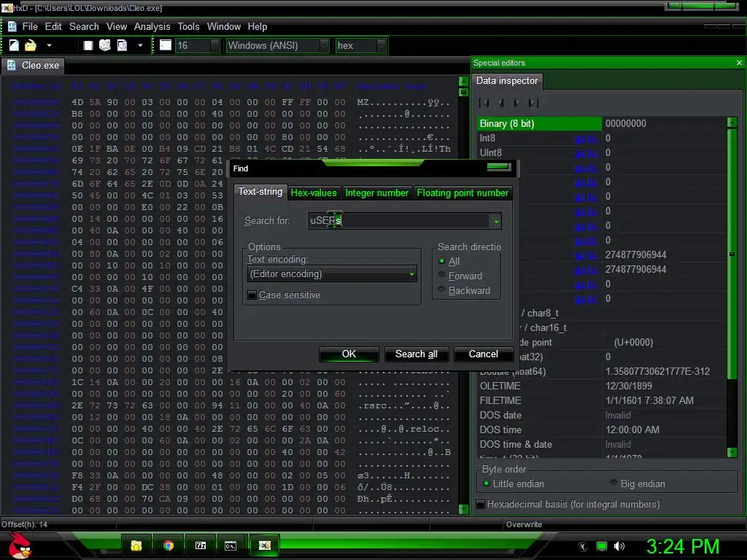Screen dimensions: 747x560
Task: Click hex editor scrollbar up arrow
Action: click(463, 82)
